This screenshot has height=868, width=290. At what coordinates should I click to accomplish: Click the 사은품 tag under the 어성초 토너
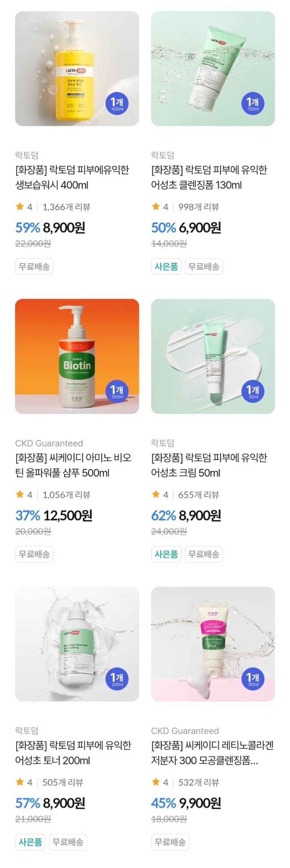point(30,842)
